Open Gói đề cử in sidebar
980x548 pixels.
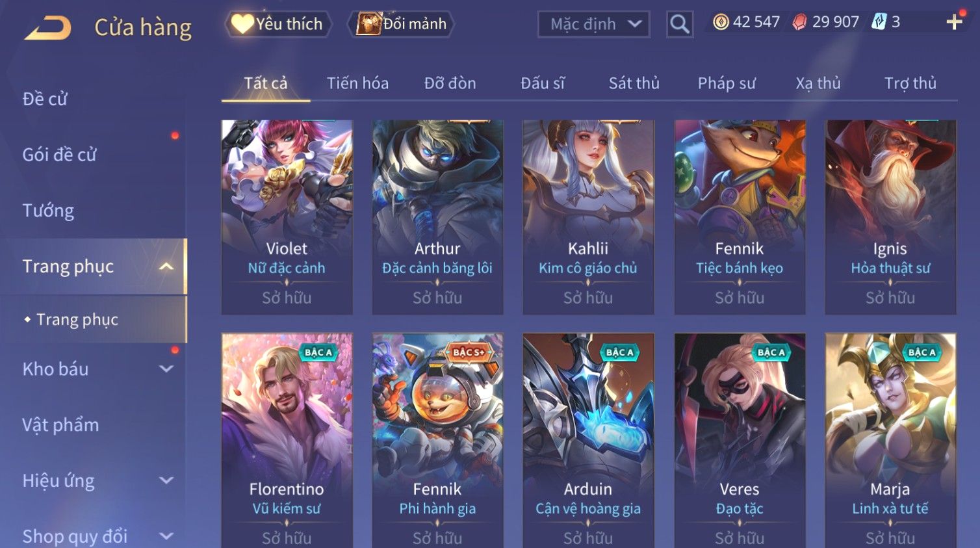point(59,155)
